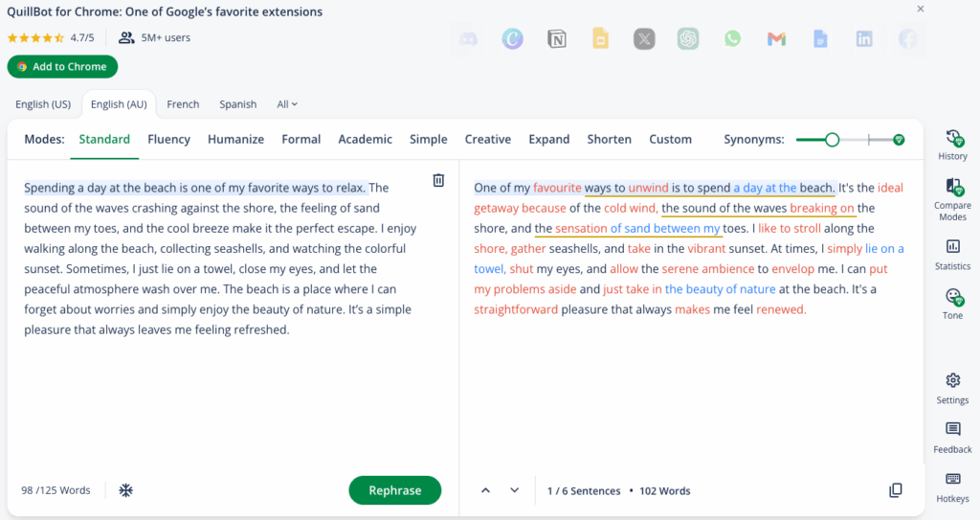Click the word 'renewed.' in output
Viewport: 980px width, 520px height.
click(x=781, y=309)
